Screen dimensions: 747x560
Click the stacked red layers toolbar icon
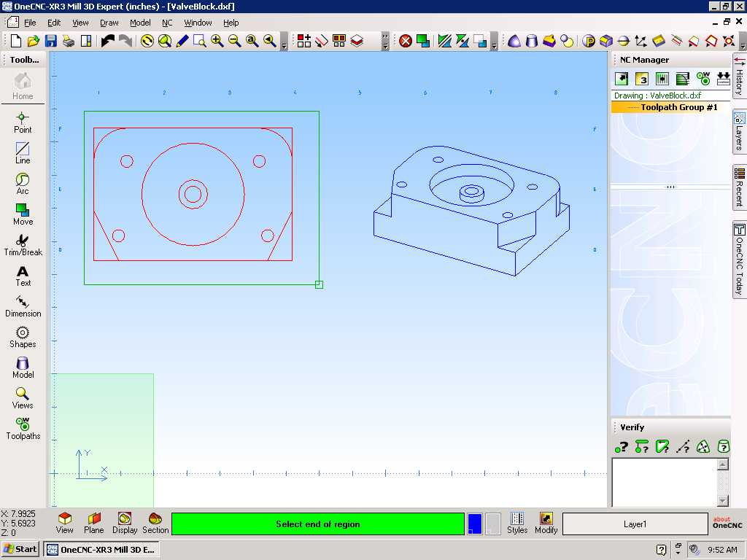point(357,41)
